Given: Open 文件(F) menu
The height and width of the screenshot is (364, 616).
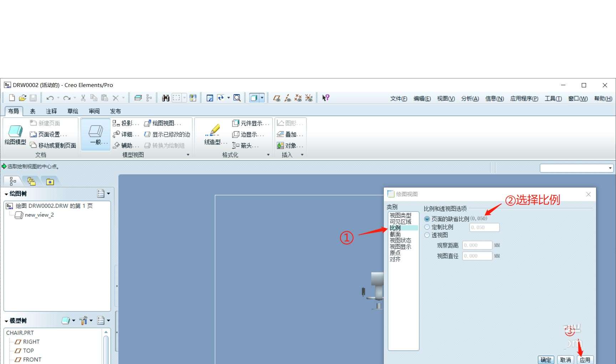Looking at the screenshot, I should [398, 98].
